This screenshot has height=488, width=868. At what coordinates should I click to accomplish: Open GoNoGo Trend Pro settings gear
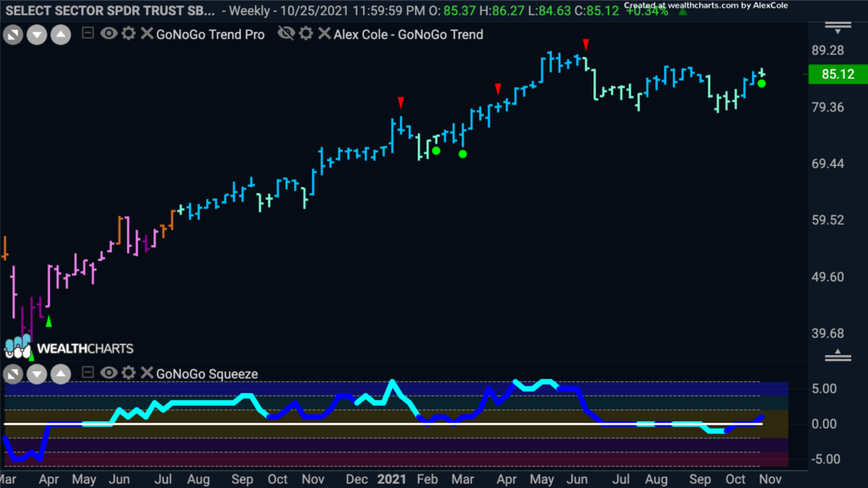129,34
